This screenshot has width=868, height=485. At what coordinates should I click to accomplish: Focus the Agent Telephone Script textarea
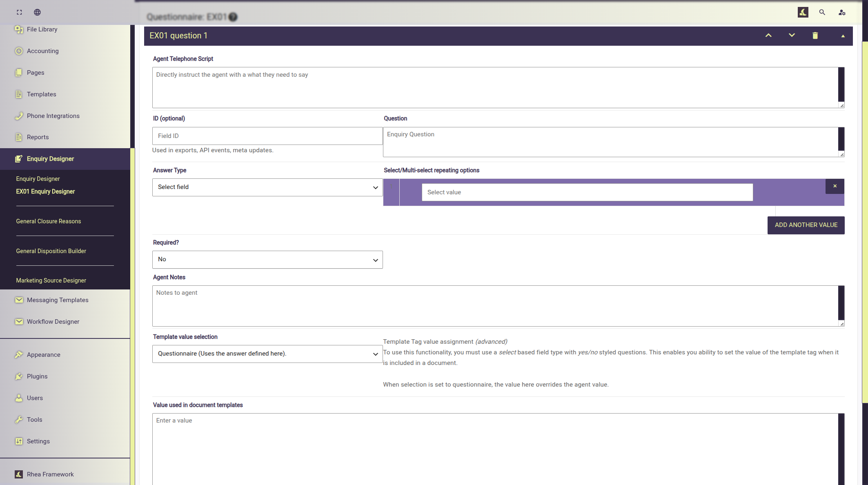[x=498, y=88]
